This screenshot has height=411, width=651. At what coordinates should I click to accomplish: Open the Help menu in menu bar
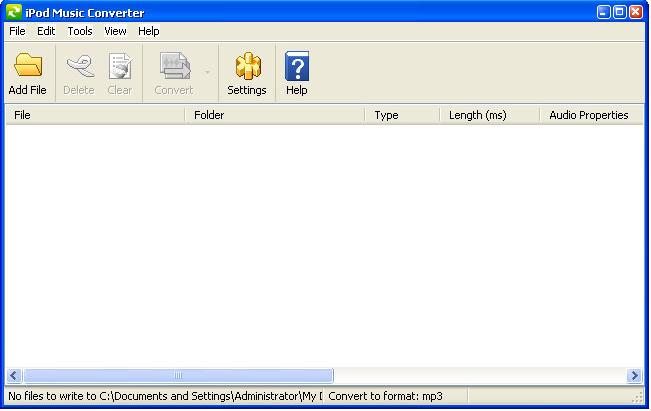tap(149, 31)
